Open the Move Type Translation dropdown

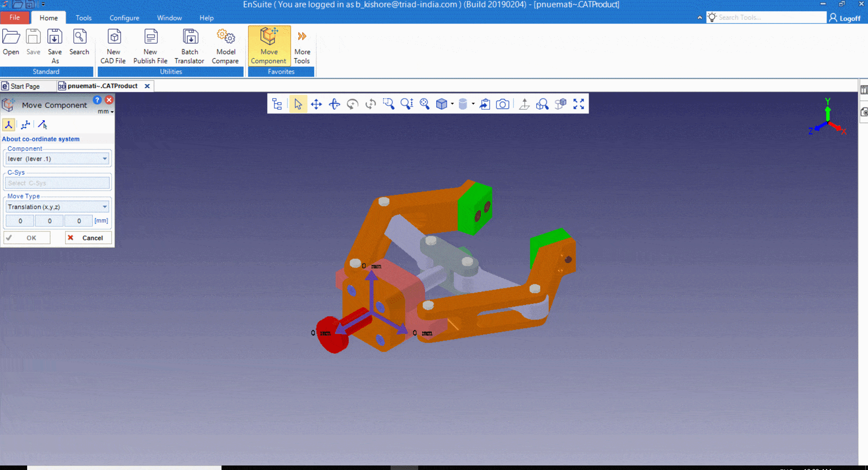pos(104,207)
